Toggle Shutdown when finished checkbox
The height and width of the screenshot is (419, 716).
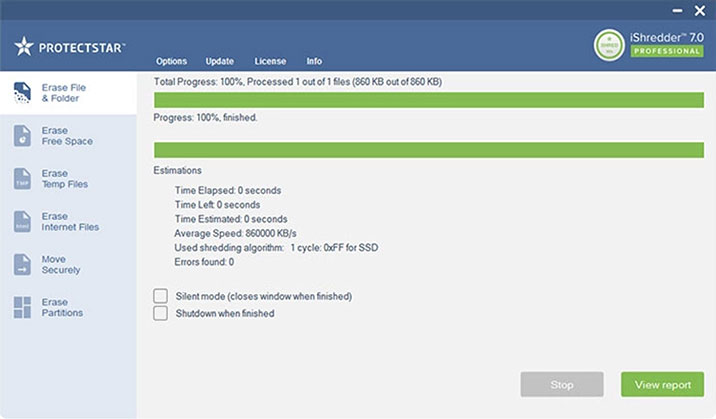pyautogui.click(x=160, y=313)
